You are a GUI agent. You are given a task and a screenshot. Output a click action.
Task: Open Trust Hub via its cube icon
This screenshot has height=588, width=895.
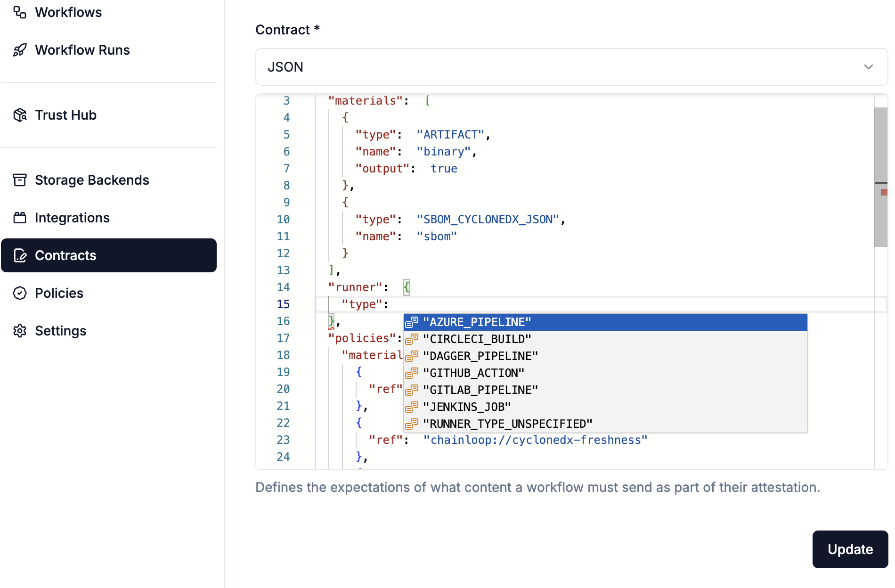click(20, 115)
